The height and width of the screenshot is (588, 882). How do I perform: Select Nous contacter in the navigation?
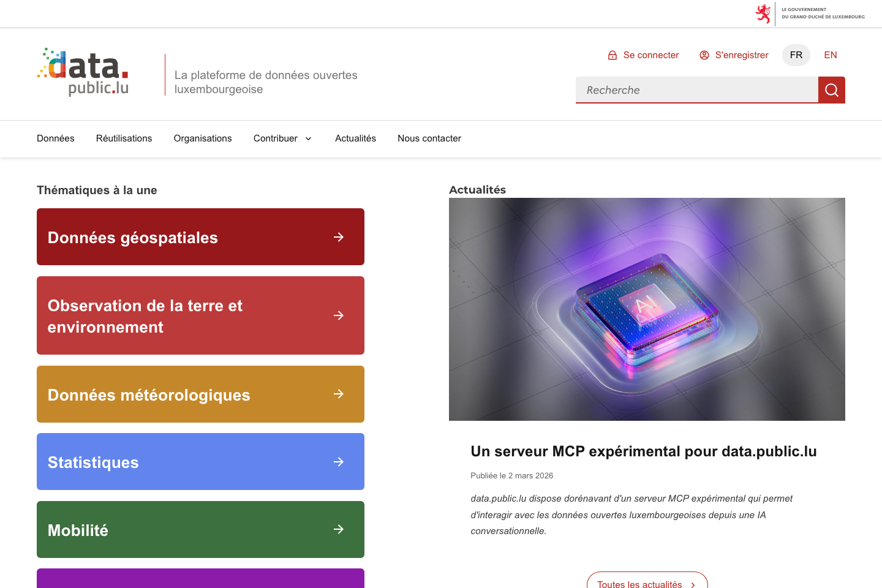[x=429, y=138]
